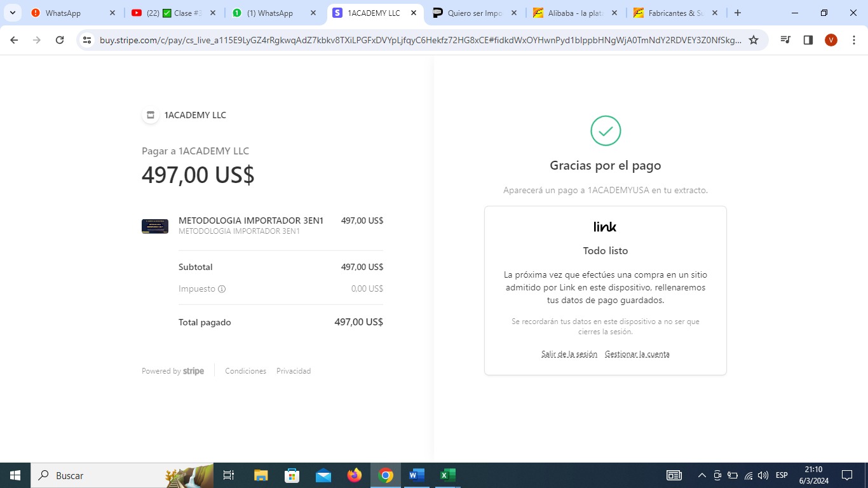This screenshot has height=488, width=868.
Task: Select the Chrome taskbar icon
Action: click(386, 475)
